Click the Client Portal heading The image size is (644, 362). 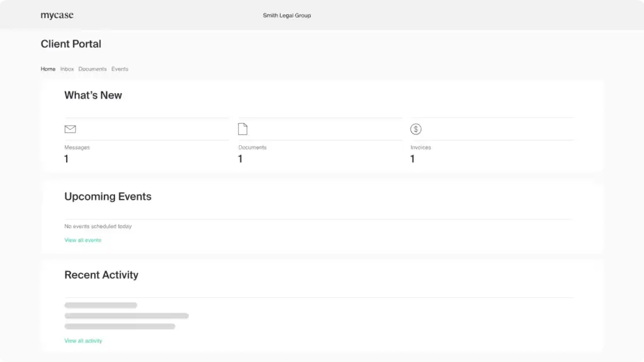tap(70, 44)
